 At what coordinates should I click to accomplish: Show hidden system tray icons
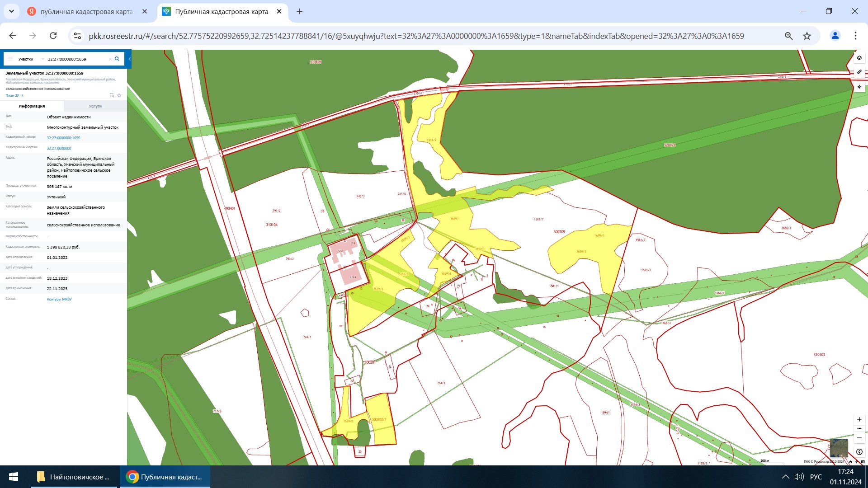point(786,477)
